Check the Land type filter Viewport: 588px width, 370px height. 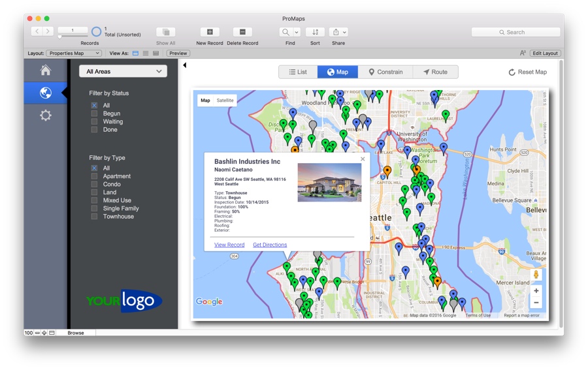tap(94, 192)
